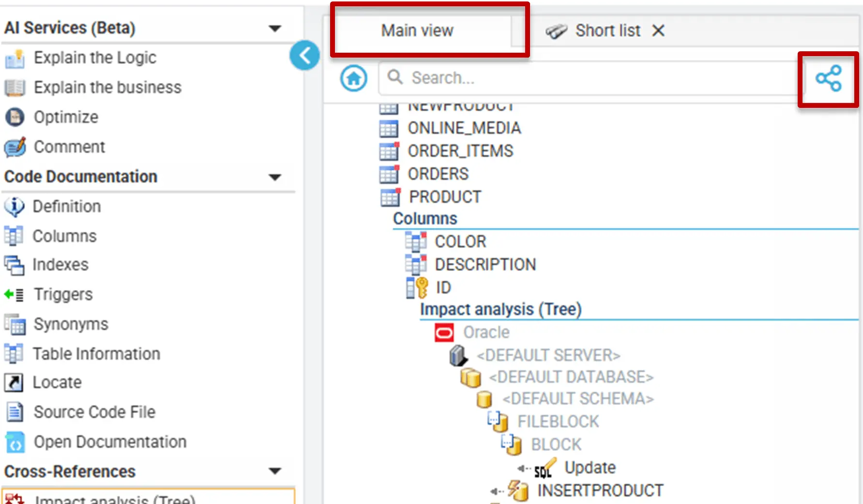Screen dimensions: 863x504
Task: Open Definition documentation
Action: [67, 207]
